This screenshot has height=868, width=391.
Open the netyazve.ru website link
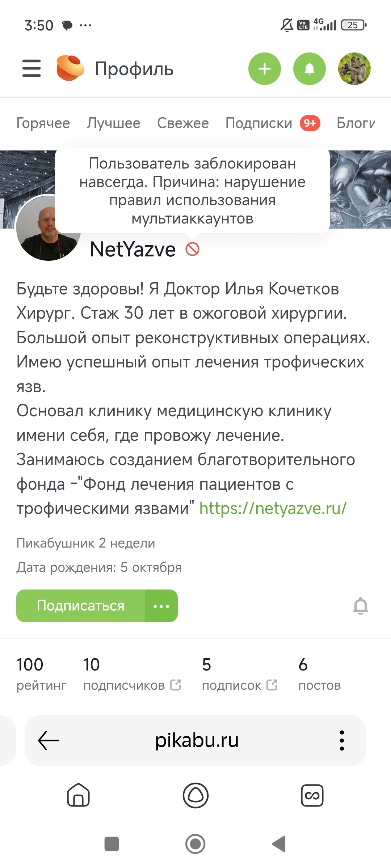tap(273, 509)
